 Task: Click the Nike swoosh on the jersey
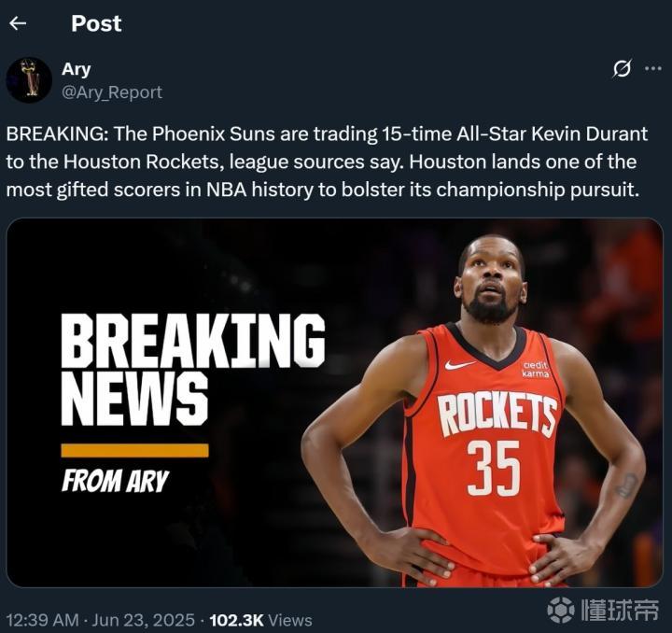click(x=459, y=365)
